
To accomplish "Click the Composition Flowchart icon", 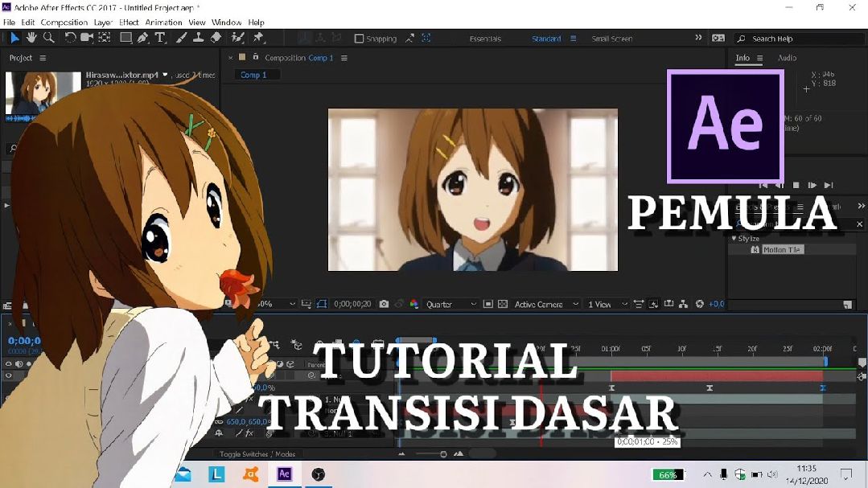I will point(684,304).
